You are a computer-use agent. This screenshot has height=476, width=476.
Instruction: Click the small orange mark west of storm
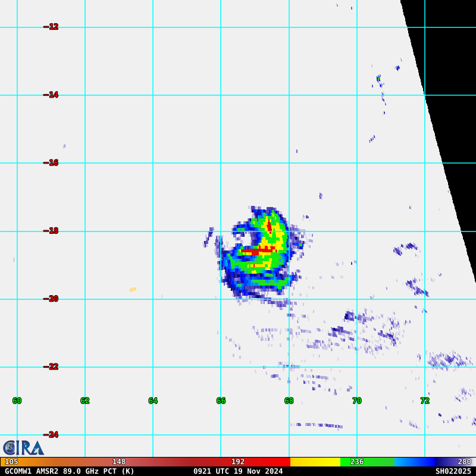point(133,290)
